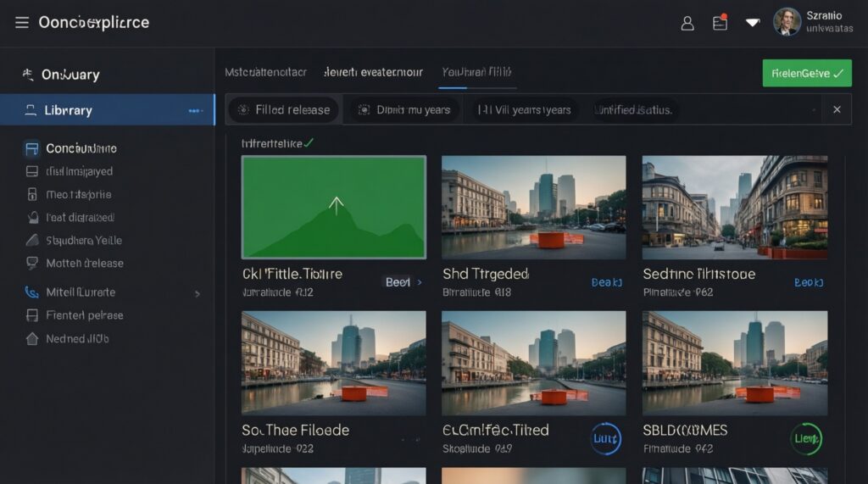
Task: Click the icon beside 'Fienterl pelrase'
Action: coord(32,315)
